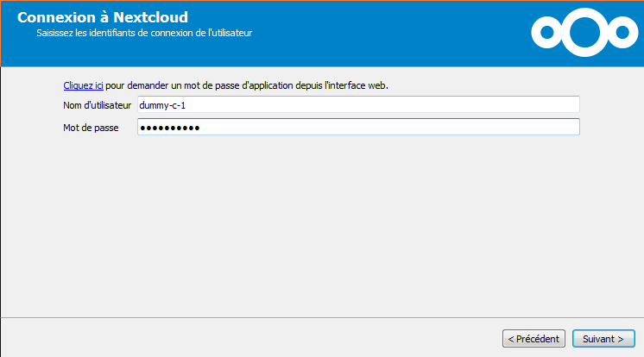Click on the "dummy-c-1" username text
The image size is (644, 357).
point(162,105)
